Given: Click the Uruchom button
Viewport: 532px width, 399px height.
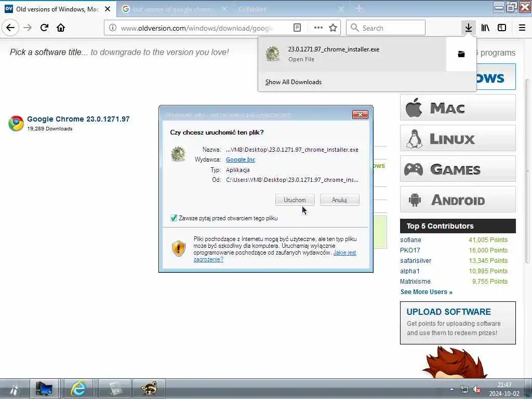Looking at the screenshot, I should tap(295, 200).
